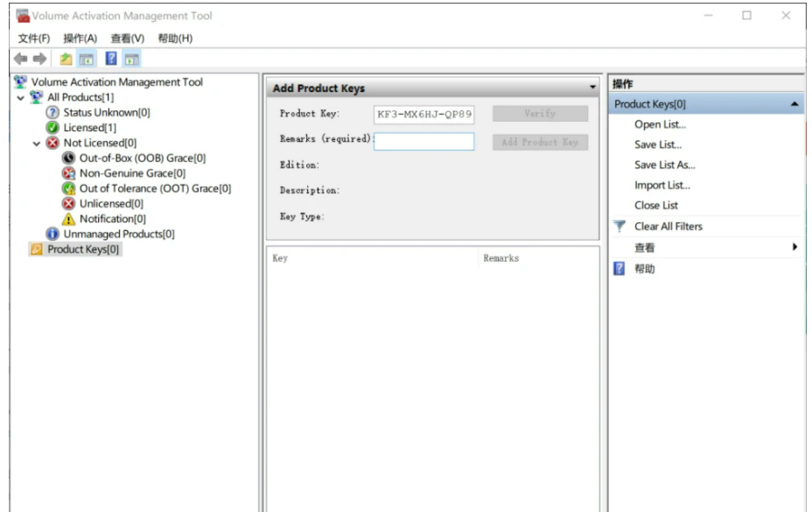Click the app icon in title bar

point(23,16)
